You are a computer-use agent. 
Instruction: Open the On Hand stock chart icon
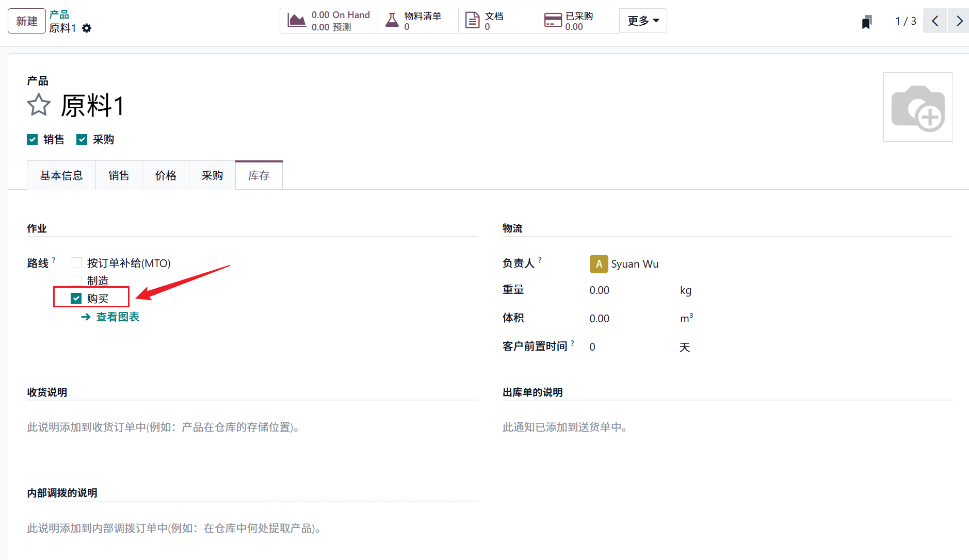tap(297, 21)
